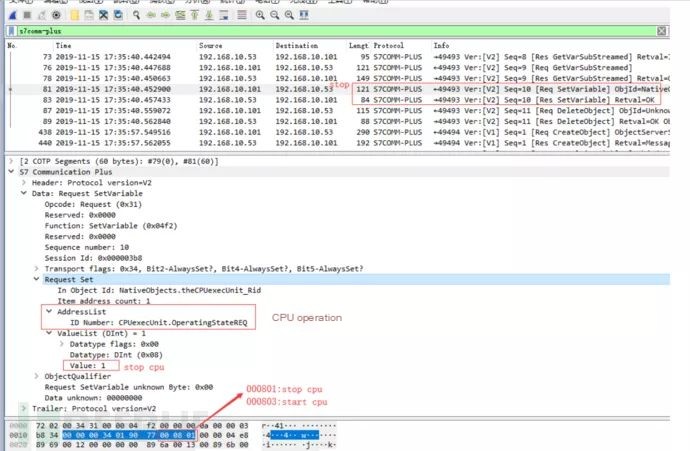Sort by the Destination column header

[x=297, y=45]
